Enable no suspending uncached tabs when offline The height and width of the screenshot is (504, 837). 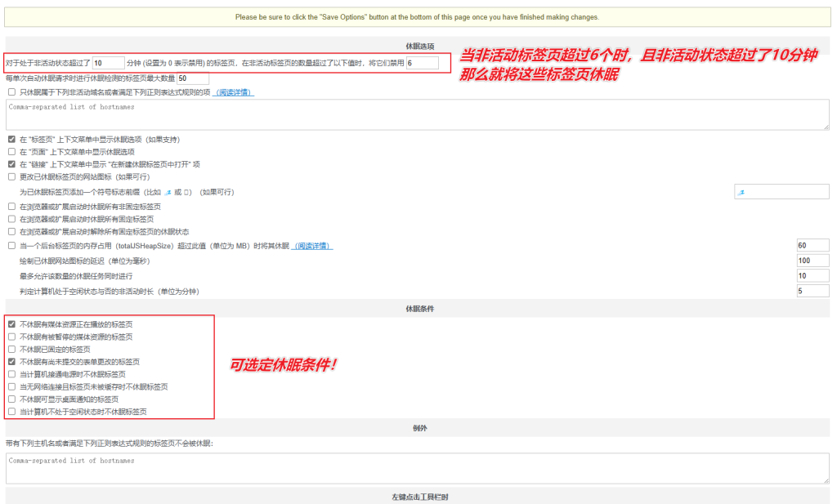(x=11, y=386)
